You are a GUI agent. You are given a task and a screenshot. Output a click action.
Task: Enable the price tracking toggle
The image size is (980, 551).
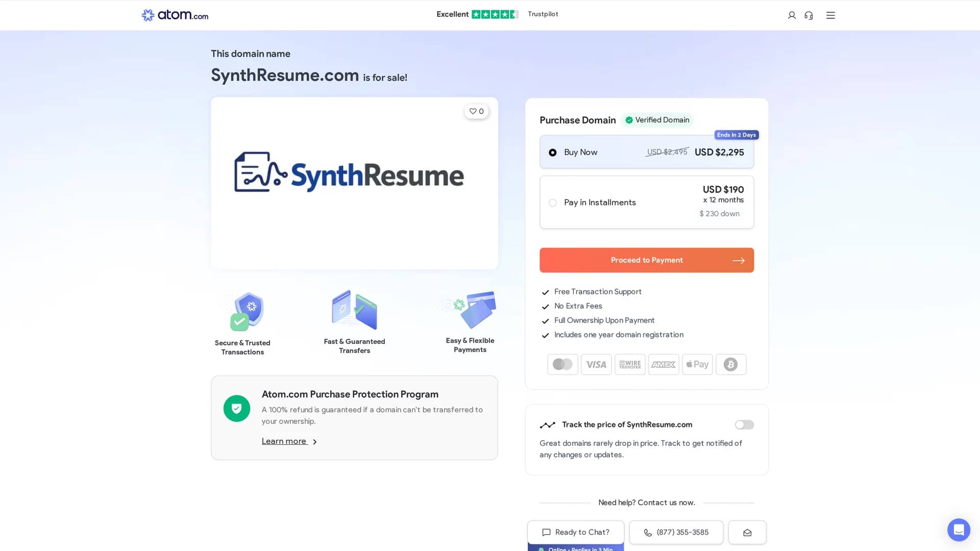744,424
